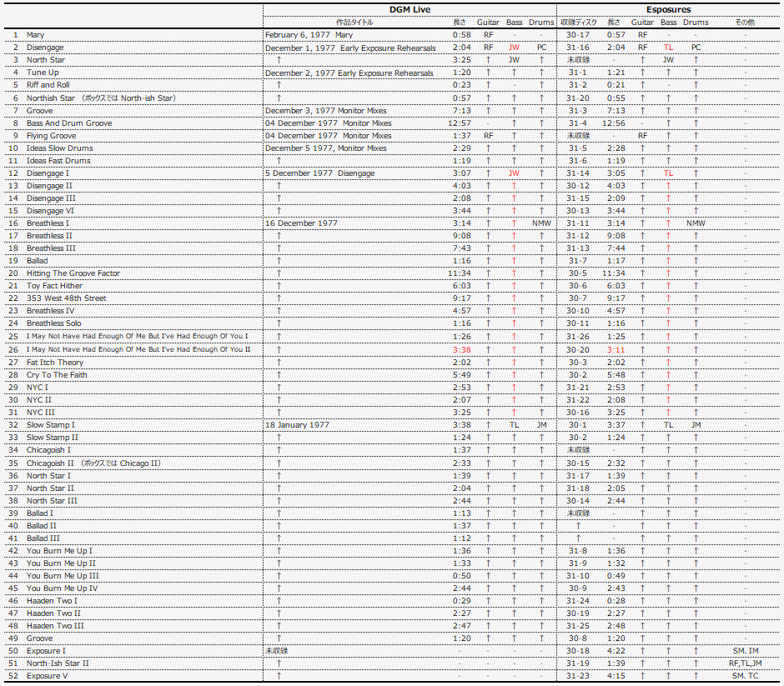784x686 pixels.
Task: Select the "0:23" length value
Action: 461,85
